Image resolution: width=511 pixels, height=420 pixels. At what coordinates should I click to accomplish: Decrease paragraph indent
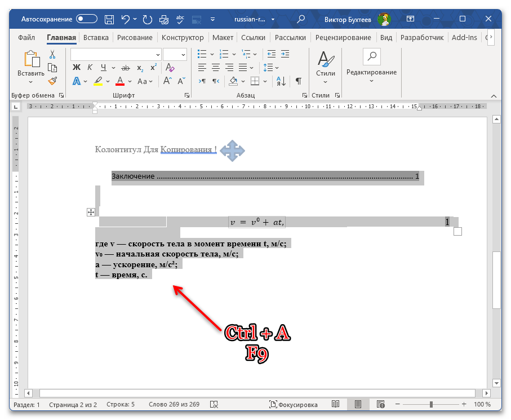pyautogui.click(x=271, y=54)
